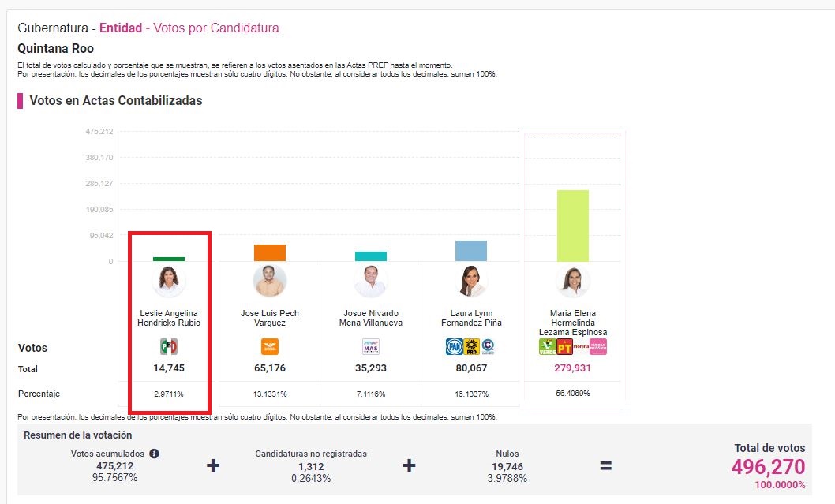Click the light blue vote bar

(471, 251)
